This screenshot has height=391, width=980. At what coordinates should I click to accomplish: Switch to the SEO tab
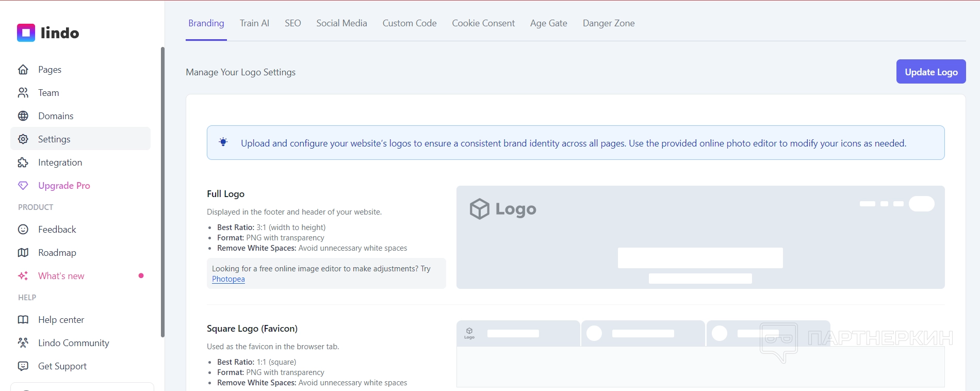point(292,23)
